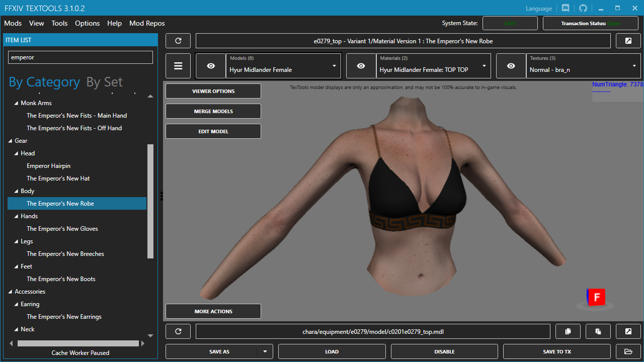Collapse the Hands category
Image resolution: width=644 pixels, height=362 pixels.
pyautogui.click(x=17, y=216)
